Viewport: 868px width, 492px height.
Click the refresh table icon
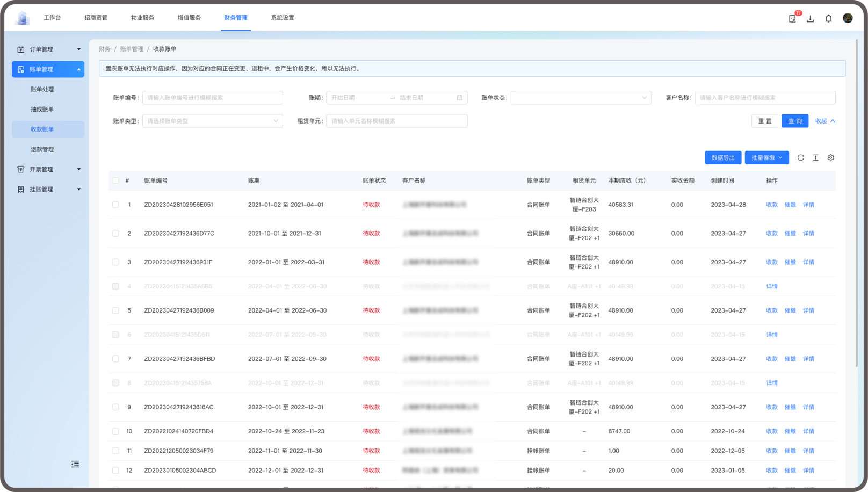tap(800, 157)
